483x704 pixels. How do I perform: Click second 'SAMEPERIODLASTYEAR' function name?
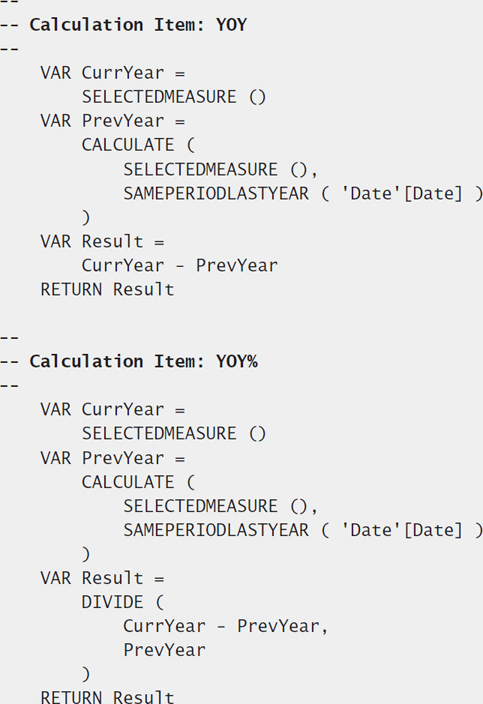[x=216, y=530]
